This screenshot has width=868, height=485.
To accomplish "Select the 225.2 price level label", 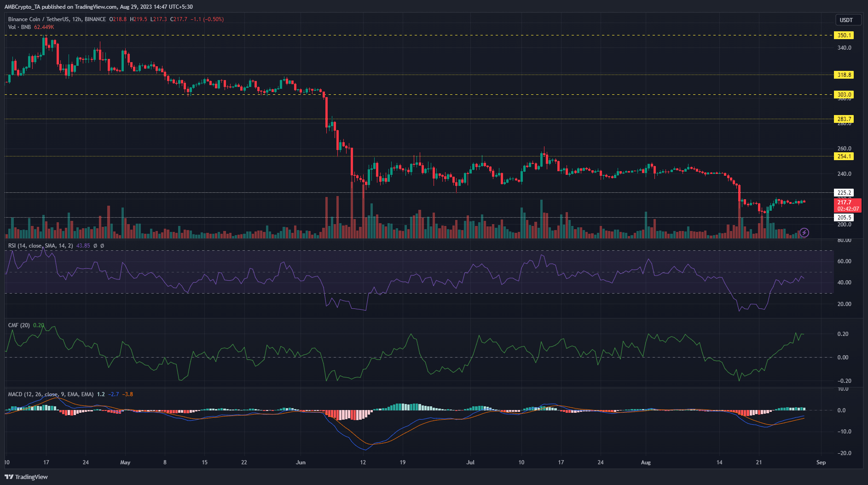I will click(844, 192).
